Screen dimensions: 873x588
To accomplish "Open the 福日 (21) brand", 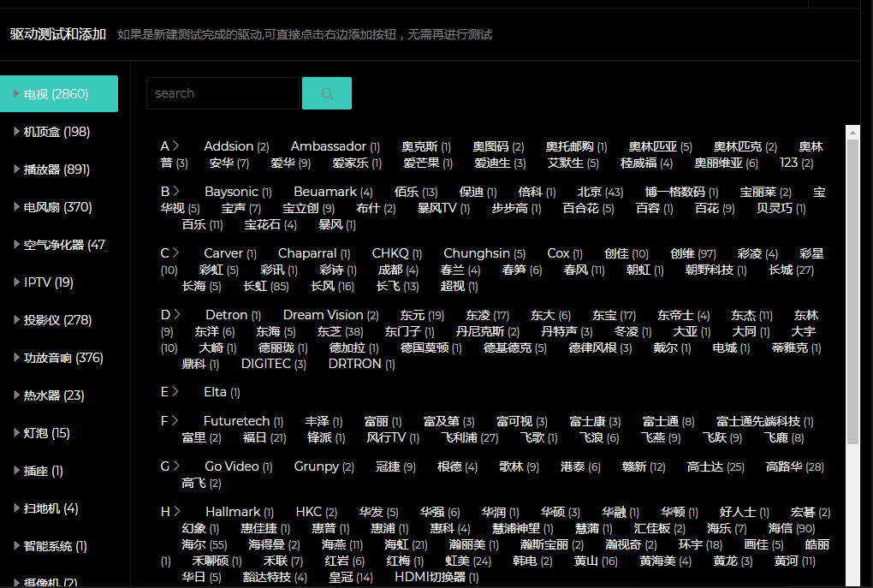I will pos(264,437).
